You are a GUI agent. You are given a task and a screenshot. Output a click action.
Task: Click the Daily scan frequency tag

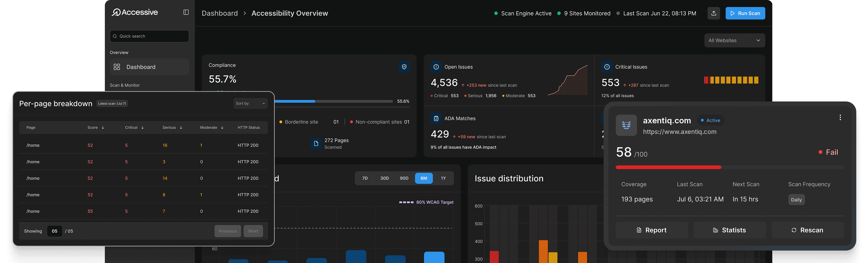[796, 200]
